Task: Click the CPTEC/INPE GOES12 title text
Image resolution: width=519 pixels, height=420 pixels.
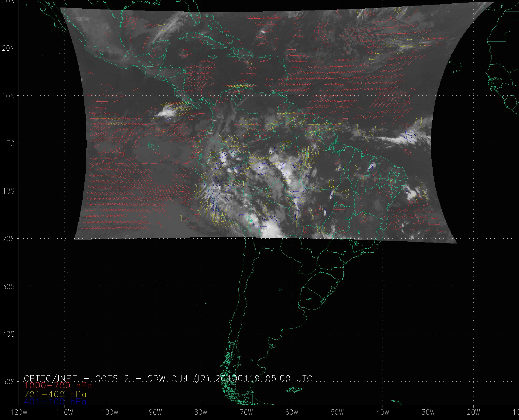Action: pyautogui.click(x=77, y=378)
